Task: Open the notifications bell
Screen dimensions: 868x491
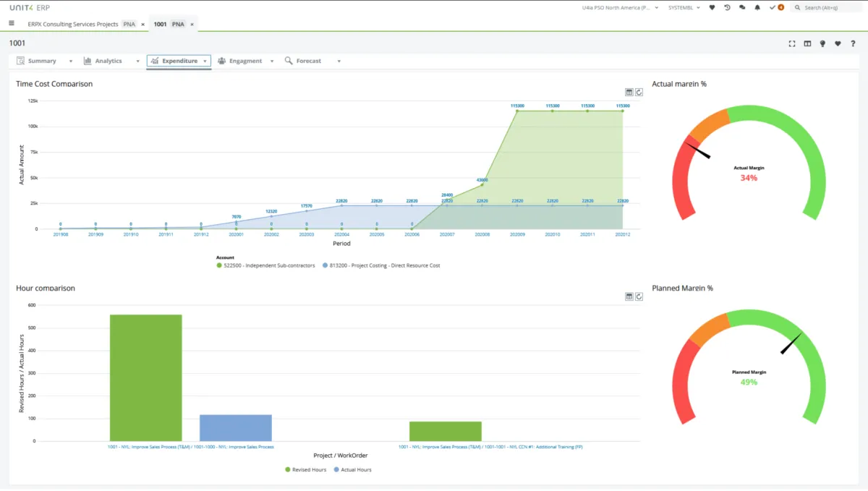Action: 757,7
